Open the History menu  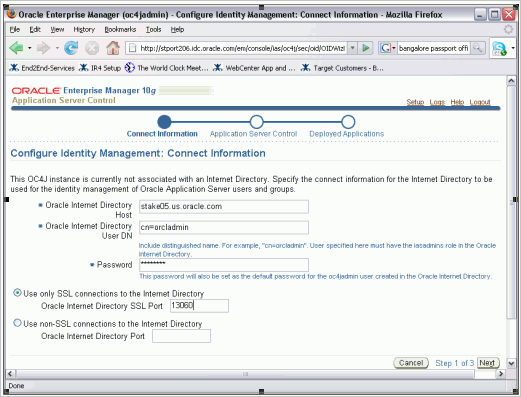pos(84,30)
